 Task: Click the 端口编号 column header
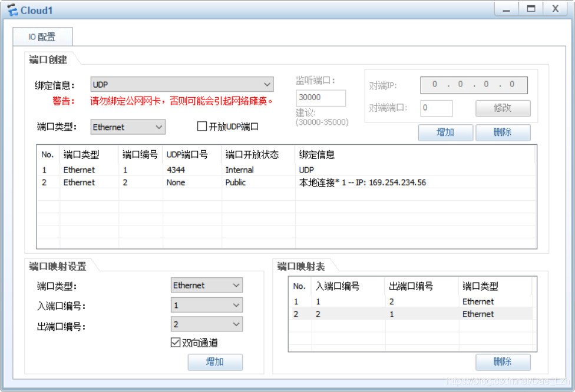[140, 155]
